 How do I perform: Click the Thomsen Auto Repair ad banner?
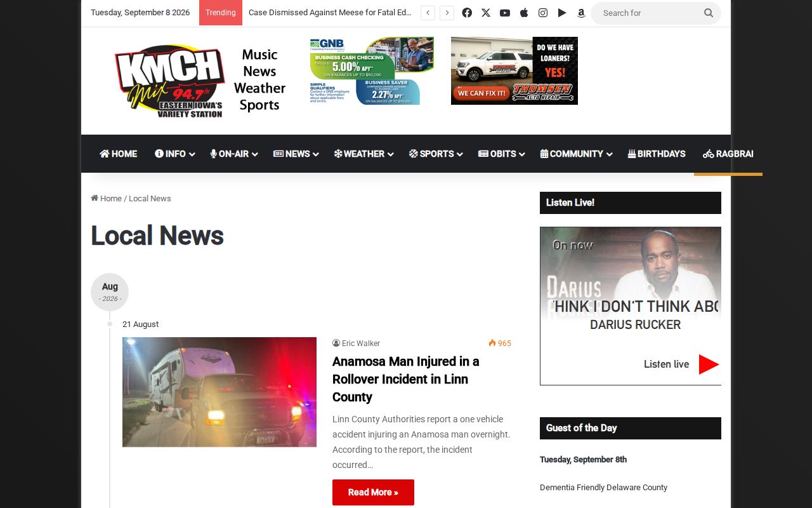point(514,70)
